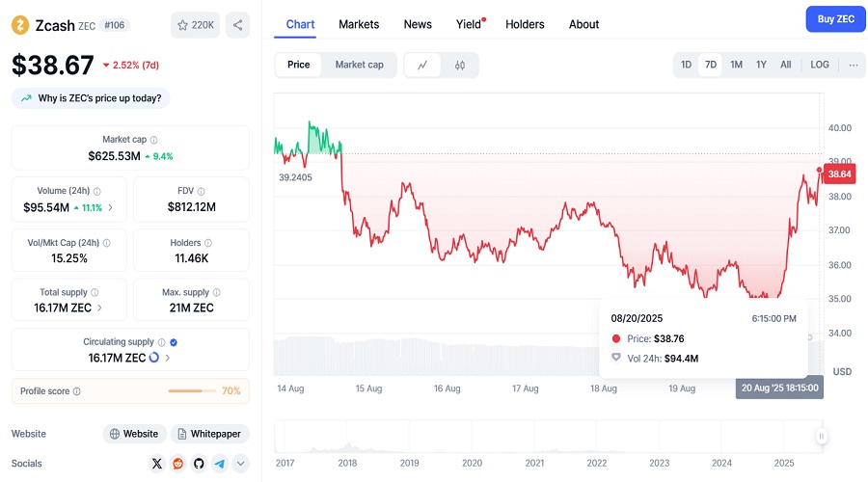Click the $625.53M market cap value
This screenshot has height=482, width=868.
[114, 156]
